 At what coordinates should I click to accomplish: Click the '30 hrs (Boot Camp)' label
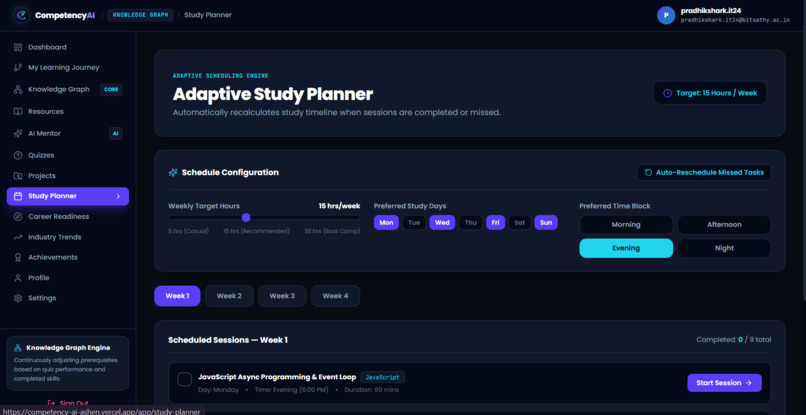[332, 231]
